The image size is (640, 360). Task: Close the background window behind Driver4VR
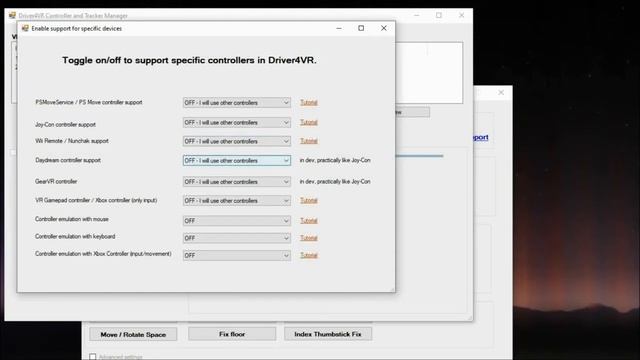tap(501, 93)
